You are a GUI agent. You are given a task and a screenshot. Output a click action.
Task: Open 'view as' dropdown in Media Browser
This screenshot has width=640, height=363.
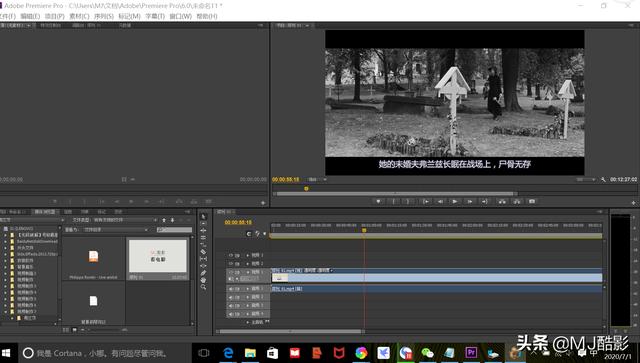(x=116, y=230)
